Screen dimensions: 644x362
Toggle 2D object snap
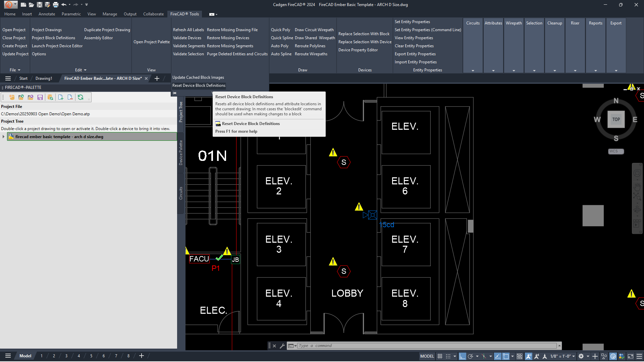pyautogui.click(x=506, y=356)
